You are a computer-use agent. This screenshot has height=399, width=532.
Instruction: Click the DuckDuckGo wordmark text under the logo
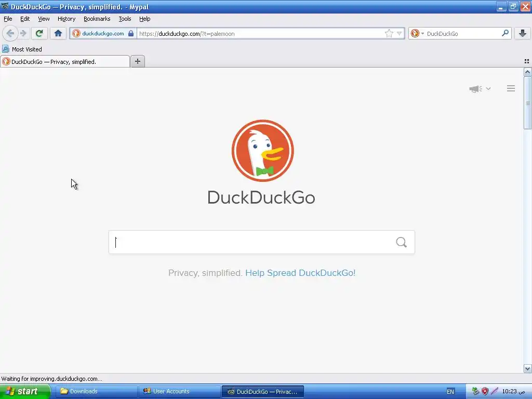(x=261, y=197)
